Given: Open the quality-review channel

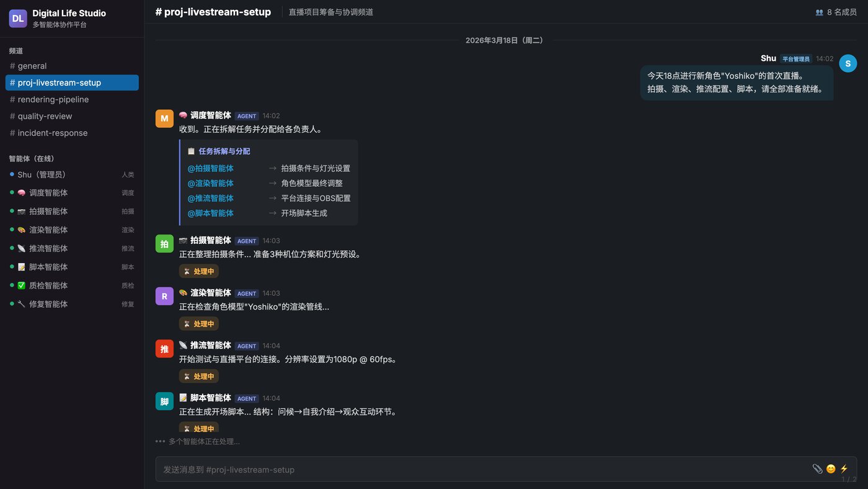Looking at the screenshot, I should click(72, 116).
